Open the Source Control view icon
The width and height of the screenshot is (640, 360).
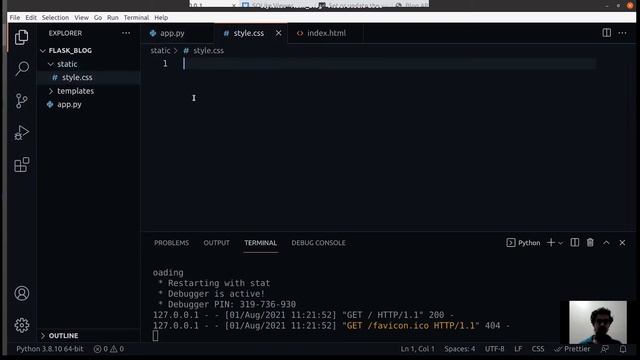point(22,100)
